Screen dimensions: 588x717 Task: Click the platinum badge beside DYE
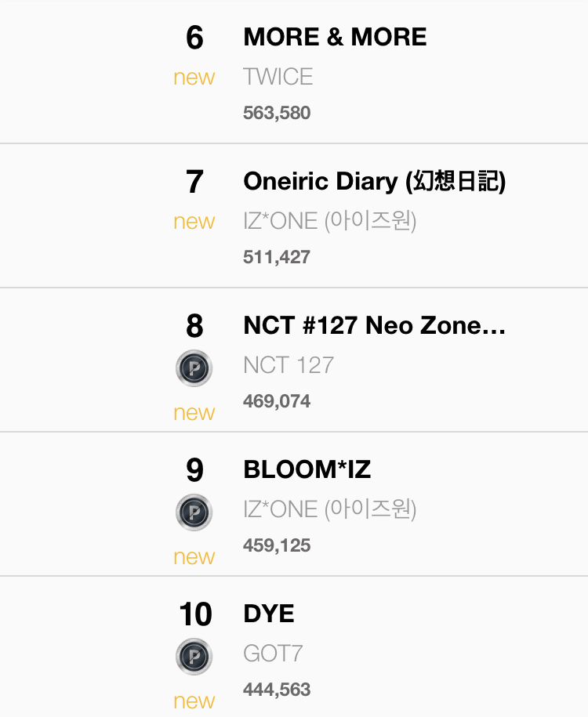click(x=194, y=657)
